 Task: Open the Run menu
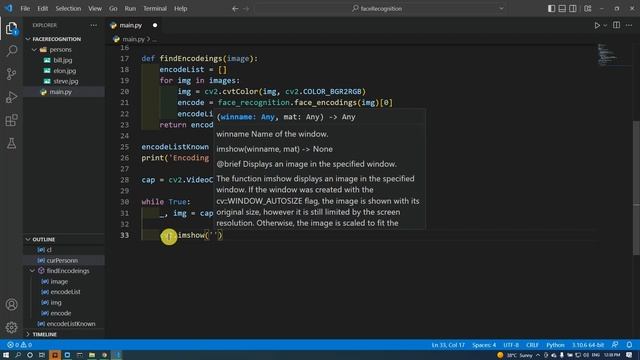tap(130, 9)
